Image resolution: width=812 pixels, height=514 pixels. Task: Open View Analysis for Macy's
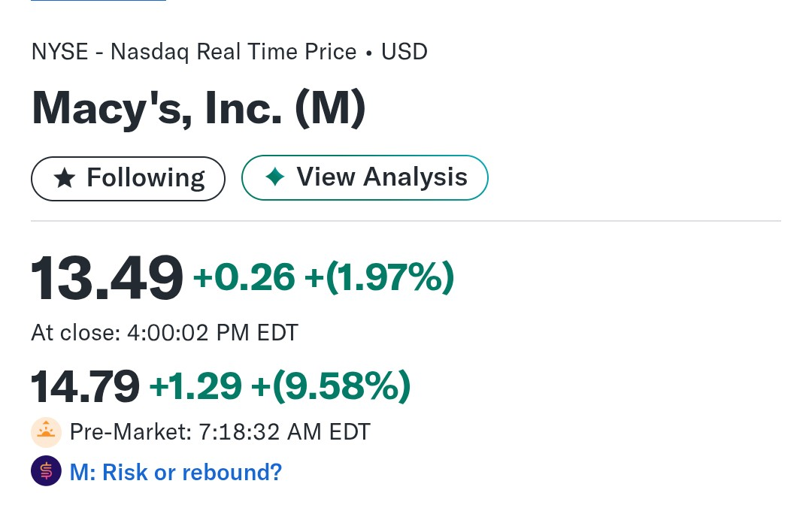coord(365,177)
